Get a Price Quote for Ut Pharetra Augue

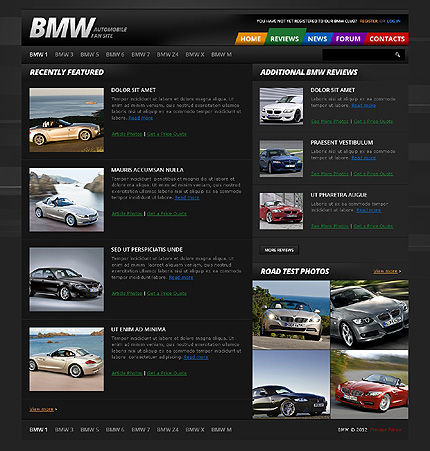(x=373, y=226)
